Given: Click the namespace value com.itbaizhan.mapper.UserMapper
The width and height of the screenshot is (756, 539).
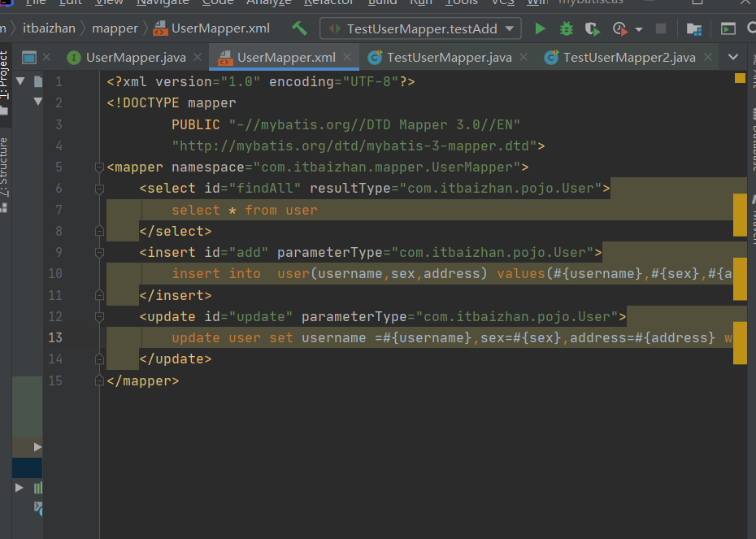Looking at the screenshot, I should tap(387, 167).
